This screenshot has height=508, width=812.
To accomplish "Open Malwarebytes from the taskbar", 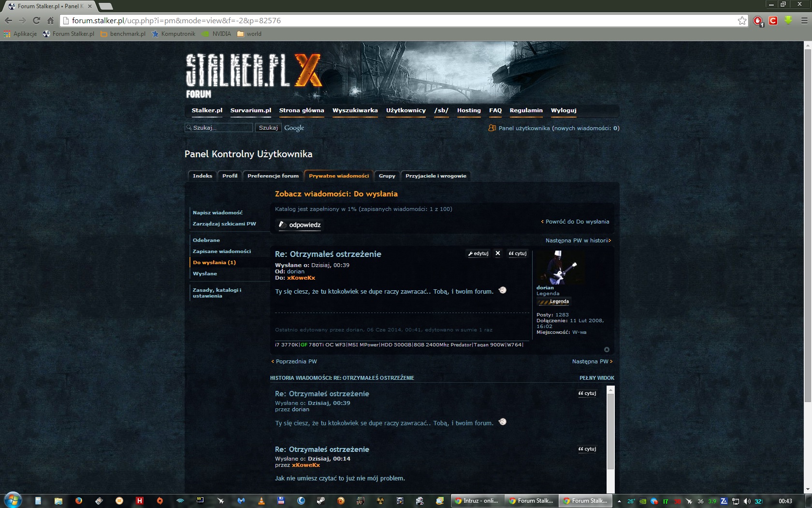I will pos(241,501).
